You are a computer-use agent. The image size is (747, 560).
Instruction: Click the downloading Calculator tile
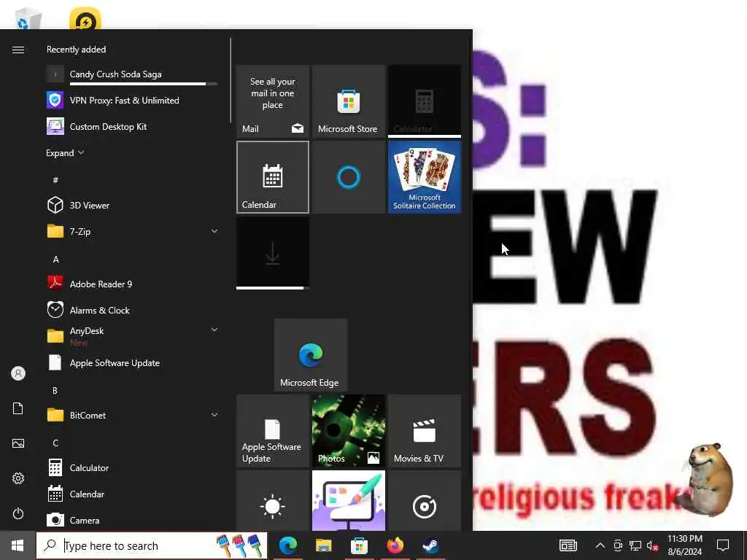point(424,101)
